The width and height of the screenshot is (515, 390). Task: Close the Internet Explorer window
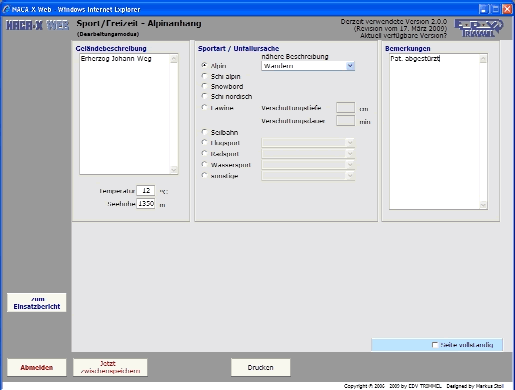pyautogui.click(x=507, y=9)
